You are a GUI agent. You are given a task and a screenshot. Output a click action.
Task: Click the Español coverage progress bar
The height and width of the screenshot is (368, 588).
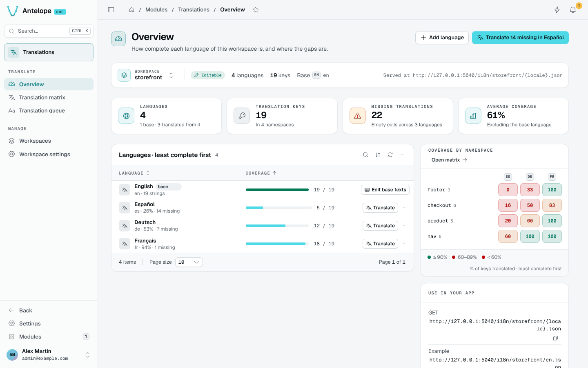tap(279, 208)
